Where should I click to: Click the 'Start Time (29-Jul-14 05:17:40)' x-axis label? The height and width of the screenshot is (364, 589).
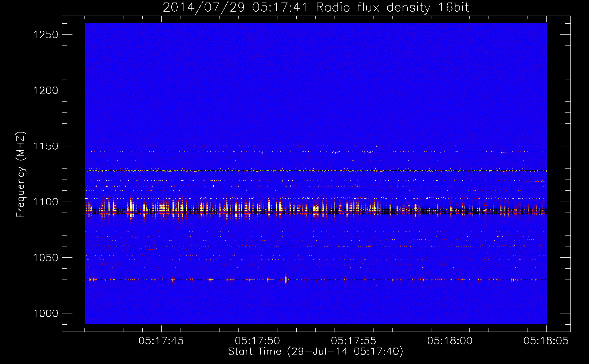click(316, 352)
